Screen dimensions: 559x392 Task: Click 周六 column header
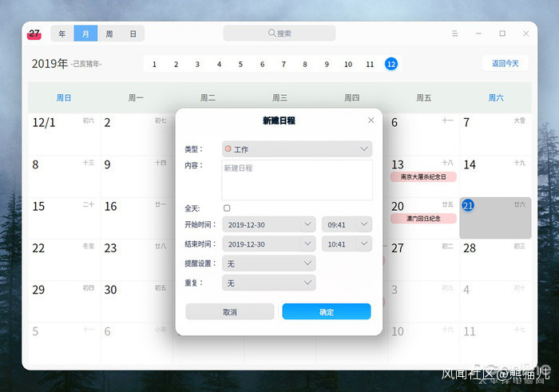pyautogui.click(x=496, y=97)
